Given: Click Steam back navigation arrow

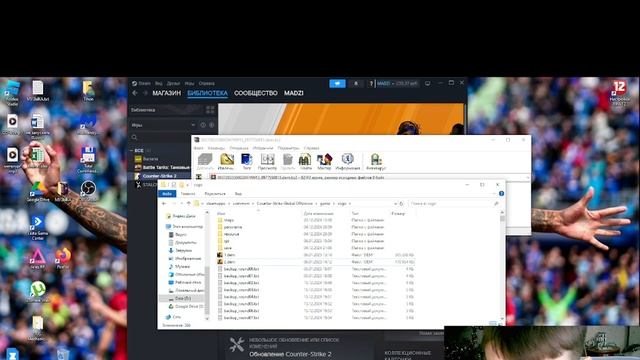Looking at the screenshot, I should (x=135, y=93).
